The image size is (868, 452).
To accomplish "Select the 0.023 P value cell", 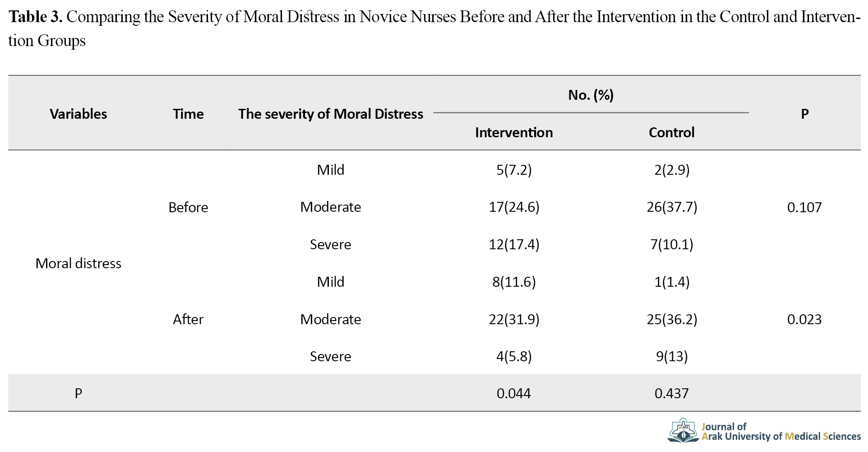I will 804,319.
